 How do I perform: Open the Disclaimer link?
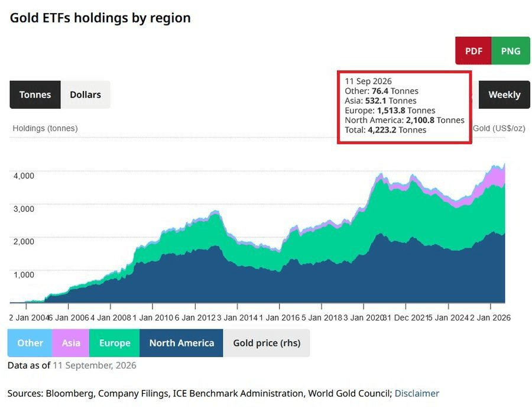pos(417,393)
